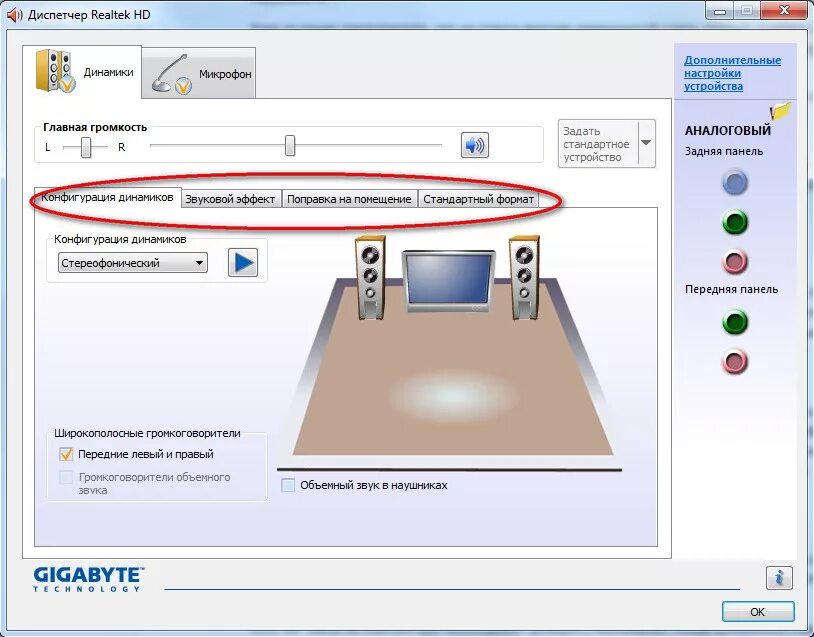This screenshot has height=637, width=814.
Task: Expand the set default device arrow
Action: (x=646, y=143)
